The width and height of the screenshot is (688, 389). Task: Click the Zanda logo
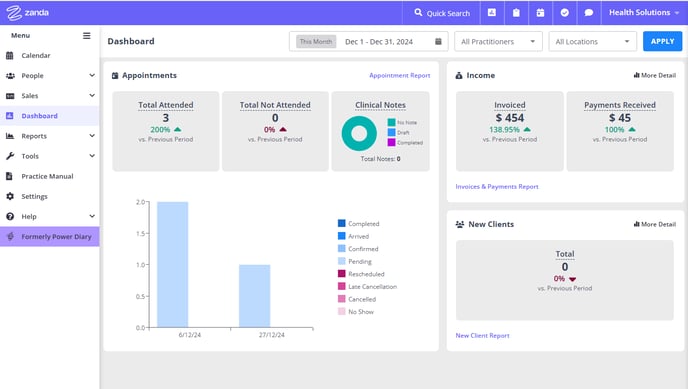click(27, 13)
